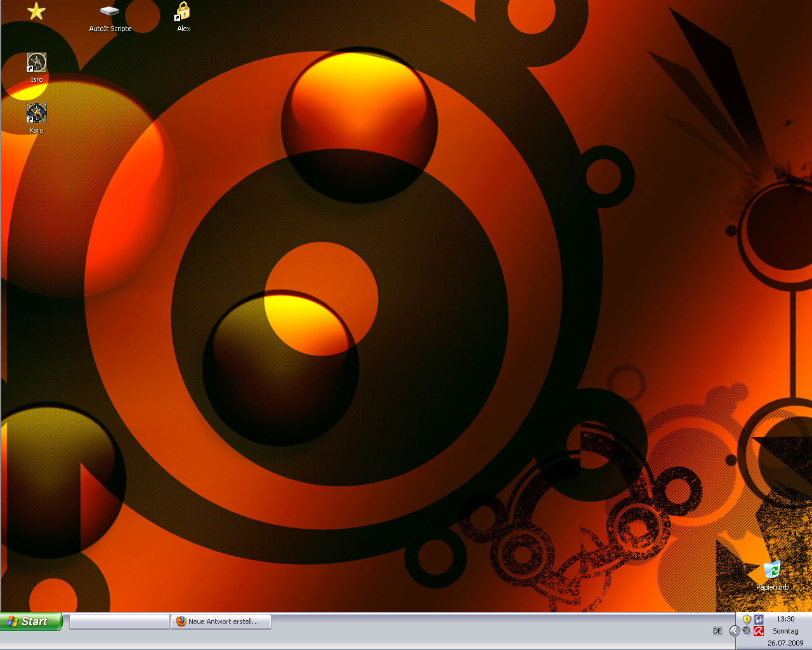Screen dimensions: 812x650
Task: Click the 13:30 clock in the tray
Action: point(785,619)
